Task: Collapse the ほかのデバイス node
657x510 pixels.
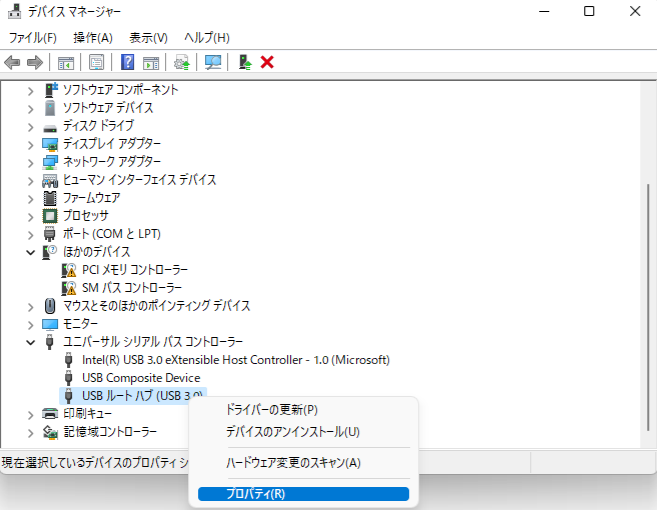Action: (x=30, y=252)
